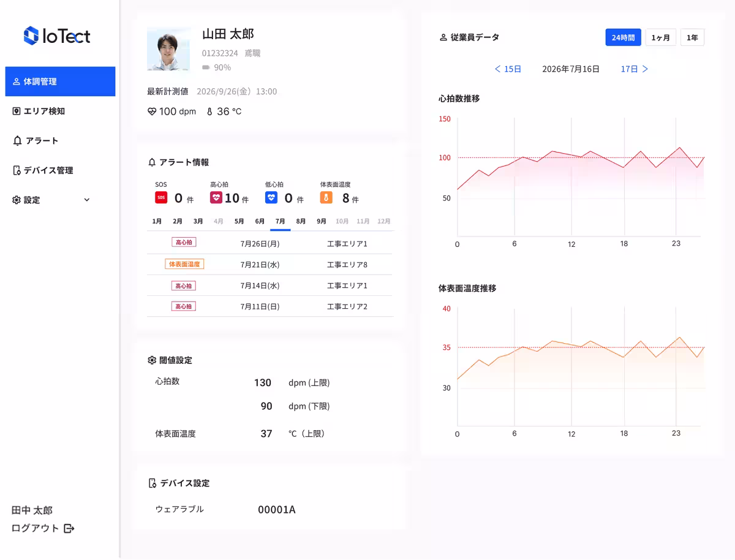Go to next day 17日

(635, 69)
